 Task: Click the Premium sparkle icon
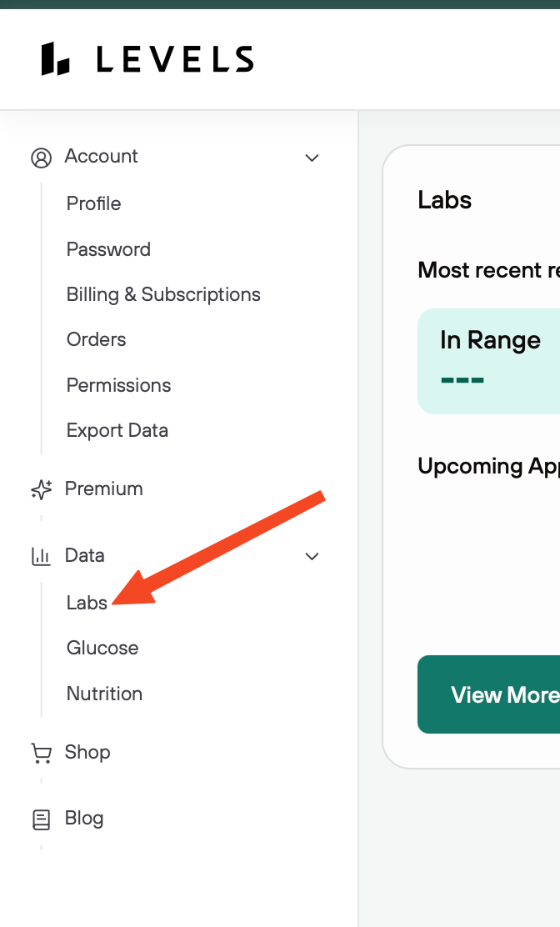click(x=41, y=489)
